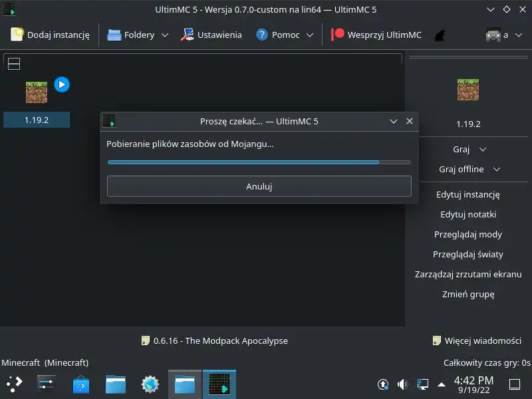Open Zarządzaj zrzutami ekranu
Screen dimensions: 532x399
click(x=468, y=274)
